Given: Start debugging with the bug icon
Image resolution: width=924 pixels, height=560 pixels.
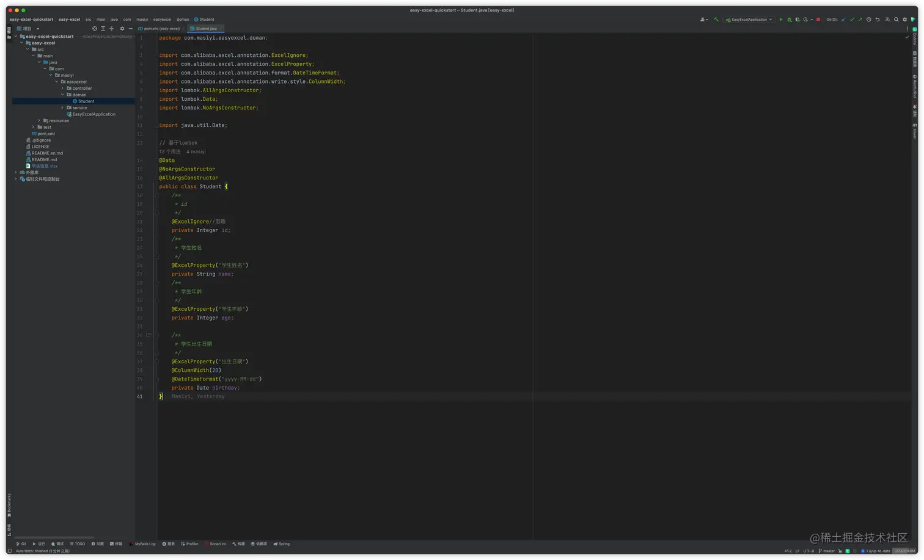Looking at the screenshot, I should tap(790, 20).
